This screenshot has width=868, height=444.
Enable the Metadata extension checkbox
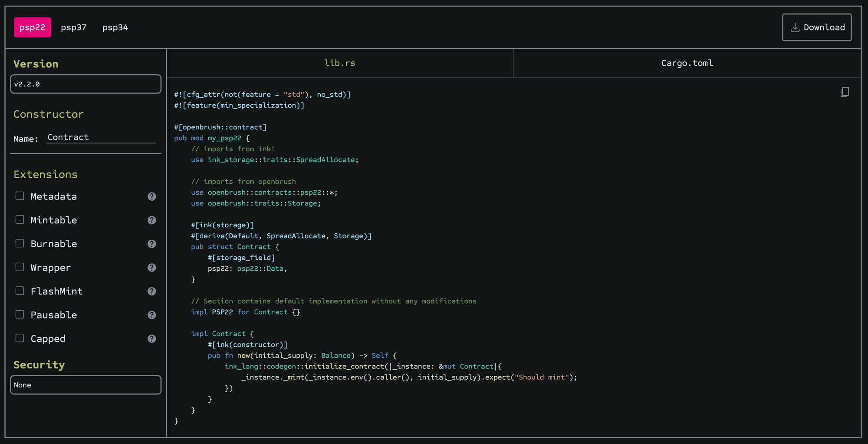tap(20, 196)
